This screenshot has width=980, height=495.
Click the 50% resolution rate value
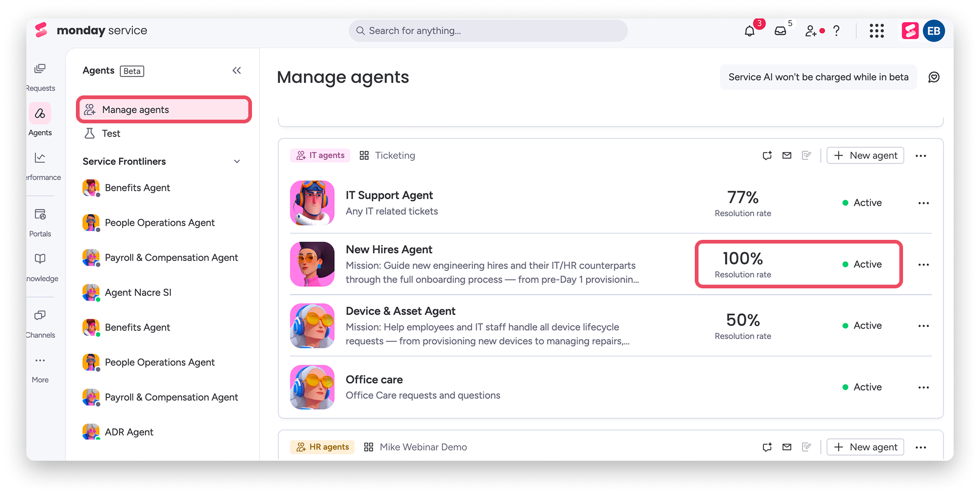click(743, 321)
